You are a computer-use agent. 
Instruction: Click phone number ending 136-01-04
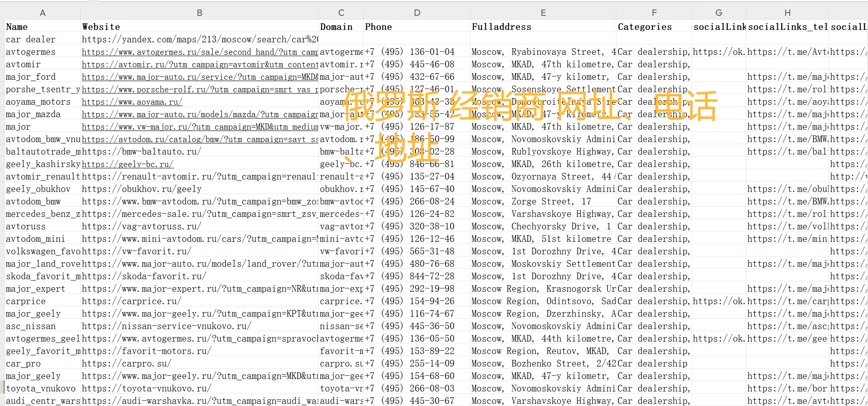(x=417, y=52)
